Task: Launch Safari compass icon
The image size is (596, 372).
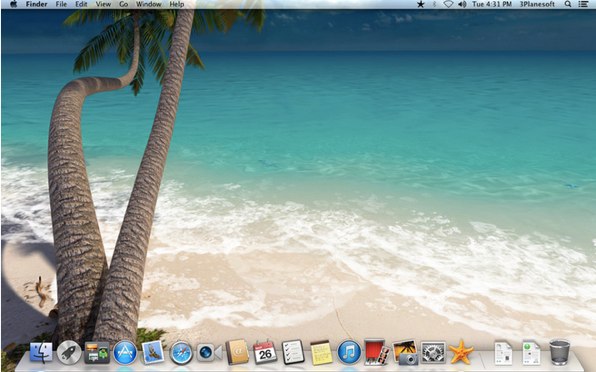Action: click(x=181, y=353)
